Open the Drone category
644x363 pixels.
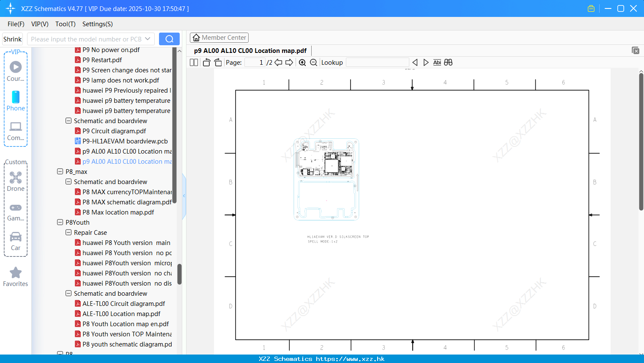click(16, 181)
